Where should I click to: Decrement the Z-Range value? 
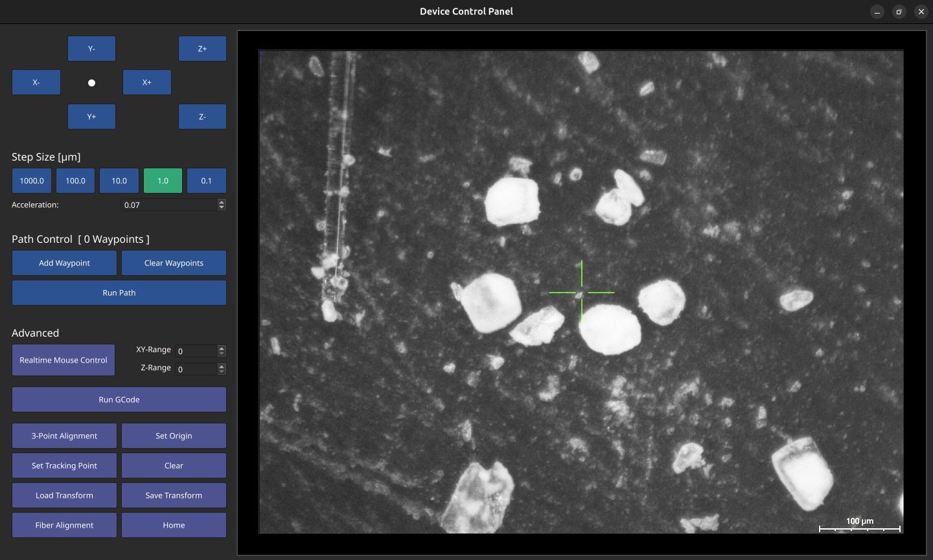point(221,372)
